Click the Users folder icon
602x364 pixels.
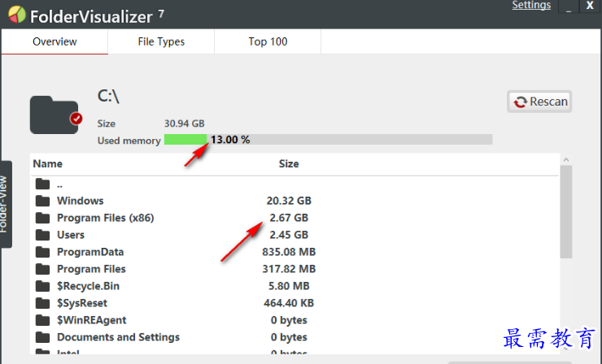pyautogui.click(x=42, y=235)
